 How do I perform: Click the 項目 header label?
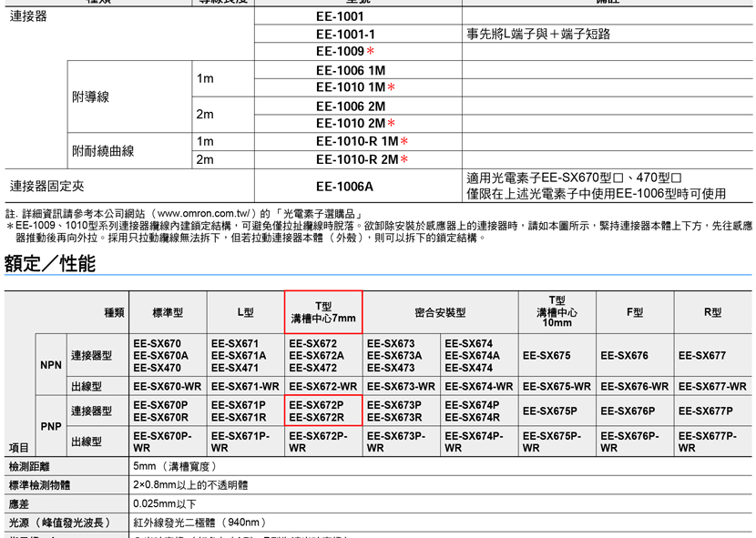pos(19,448)
